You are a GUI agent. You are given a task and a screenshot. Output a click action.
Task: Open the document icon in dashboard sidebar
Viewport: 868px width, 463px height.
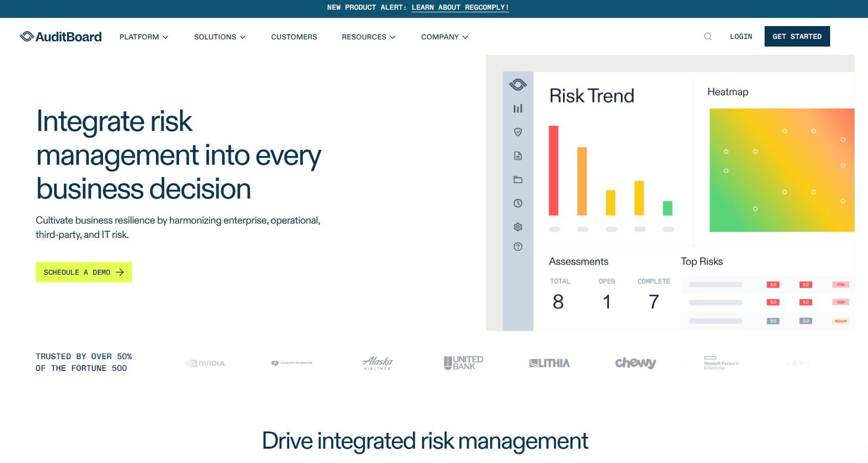pos(518,156)
